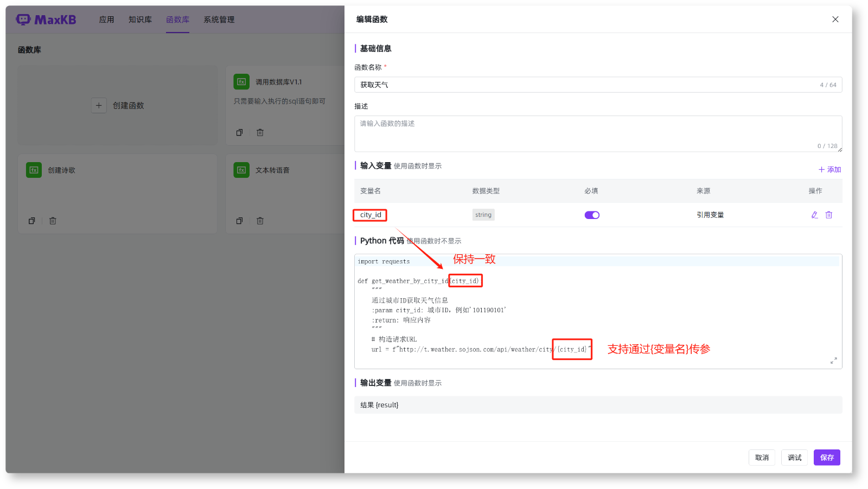
Task: Click the 创建函数 create function card
Action: pos(117,105)
